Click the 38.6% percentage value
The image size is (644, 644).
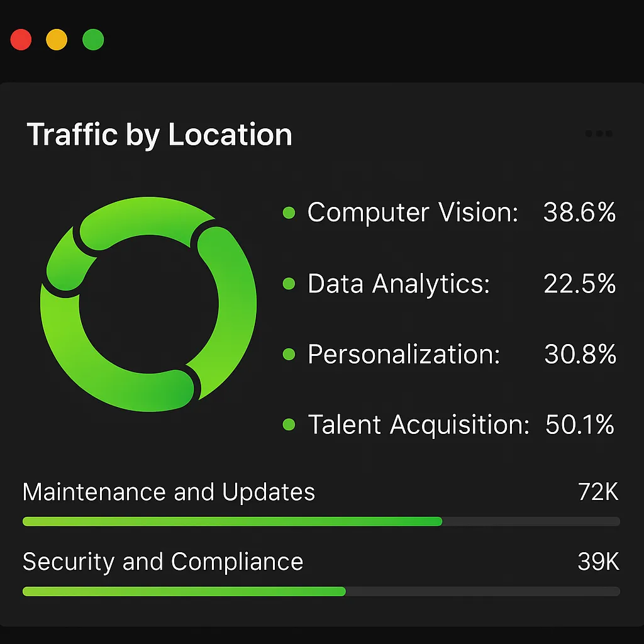point(579,213)
